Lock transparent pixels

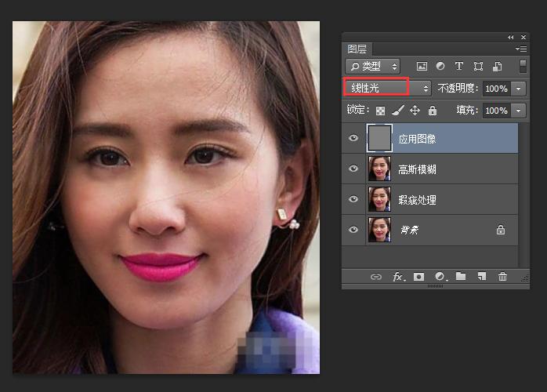(381, 111)
